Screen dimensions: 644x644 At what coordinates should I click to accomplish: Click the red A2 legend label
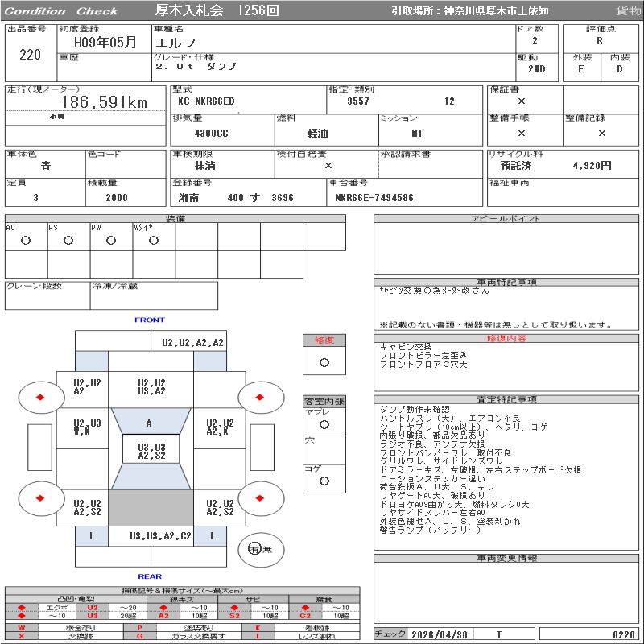pos(163,616)
